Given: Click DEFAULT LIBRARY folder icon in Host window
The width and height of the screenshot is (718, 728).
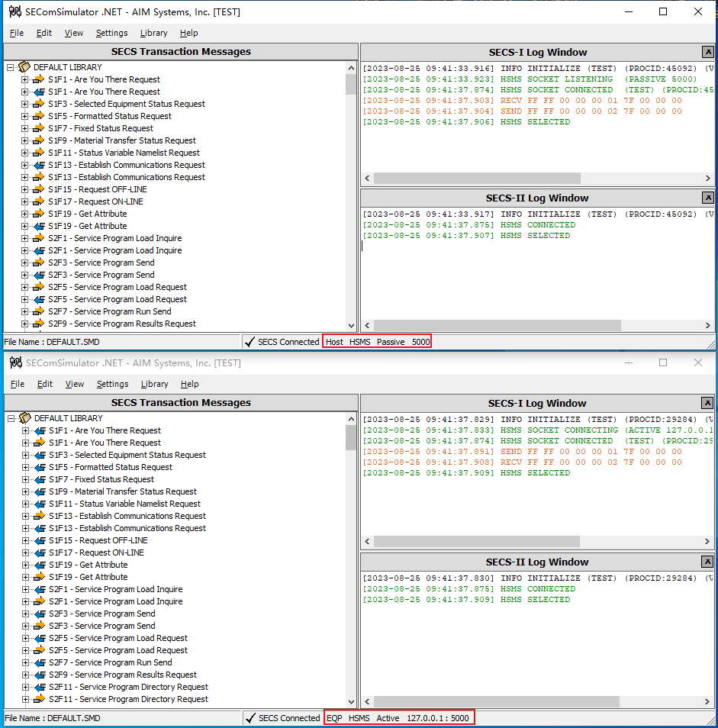Looking at the screenshot, I should coord(24,67).
